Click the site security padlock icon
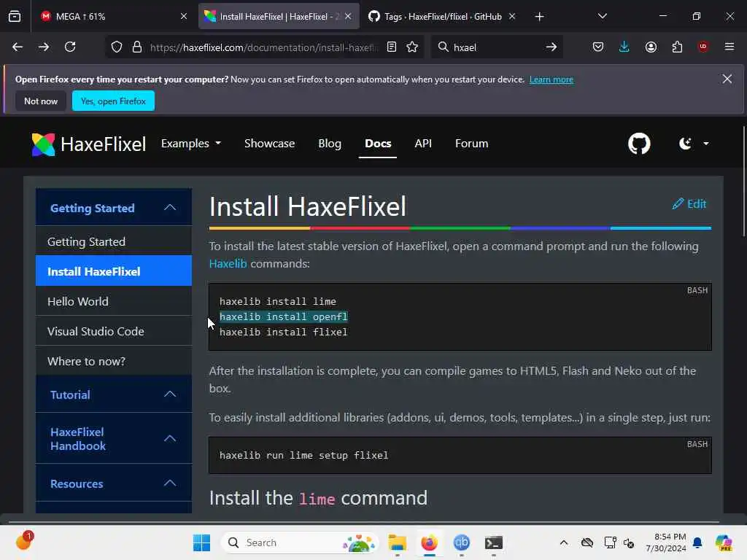 click(x=137, y=47)
